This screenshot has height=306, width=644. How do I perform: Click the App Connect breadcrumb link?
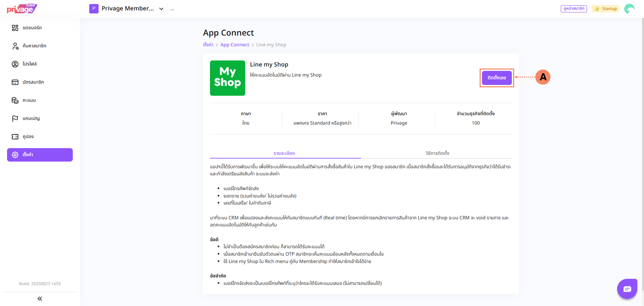tap(234, 45)
